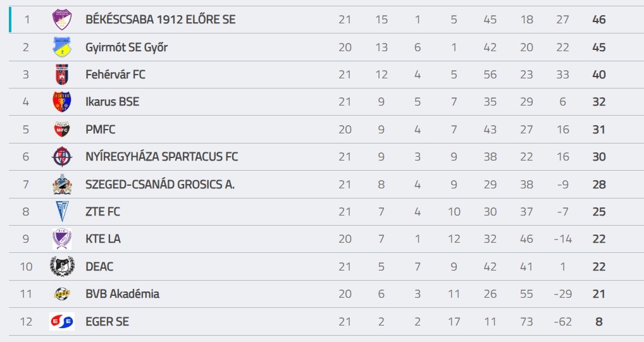Open the BÉKÉSCSABA 1912 ELŐRE SE team link
The image size is (644, 342).
[x=161, y=20]
